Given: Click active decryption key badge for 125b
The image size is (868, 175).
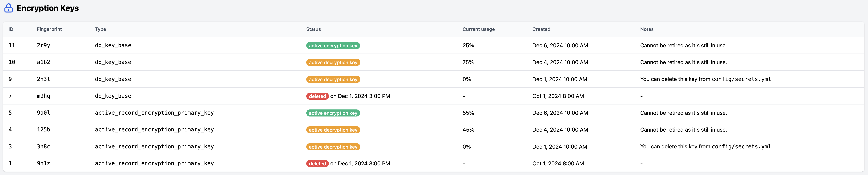Looking at the screenshot, I should click(333, 130).
